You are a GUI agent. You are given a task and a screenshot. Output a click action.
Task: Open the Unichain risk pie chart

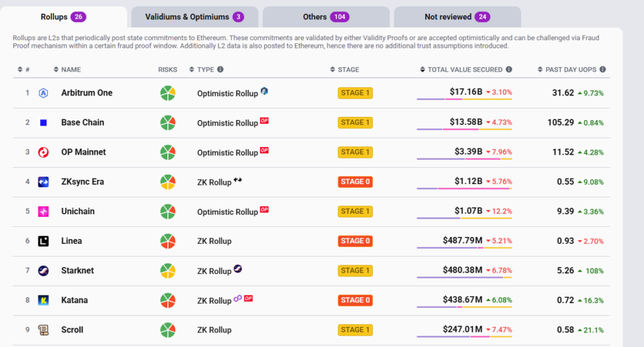coord(167,211)
